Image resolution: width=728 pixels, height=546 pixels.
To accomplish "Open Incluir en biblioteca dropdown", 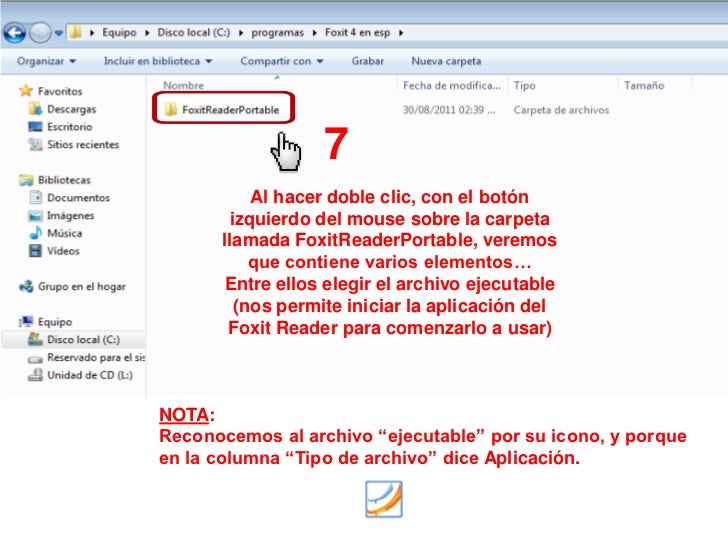I will [x=158, y=61].
